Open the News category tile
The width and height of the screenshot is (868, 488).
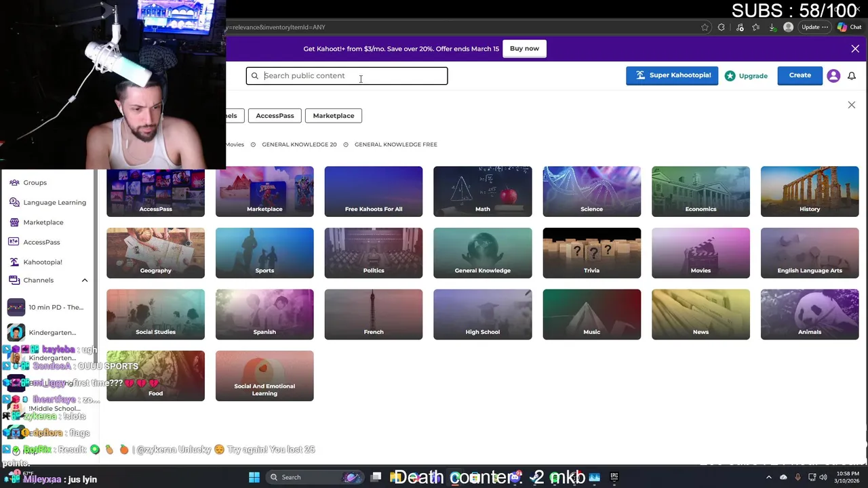pyautogui.click(x=701, y=314)
